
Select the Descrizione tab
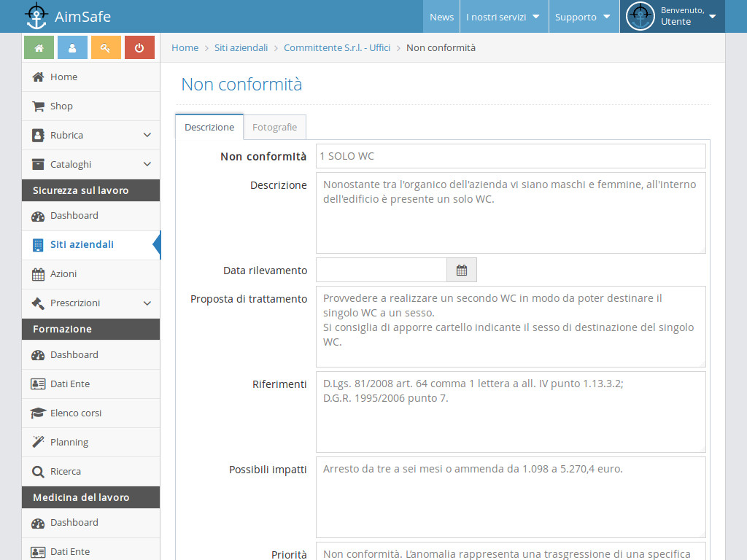coord(209,127)
